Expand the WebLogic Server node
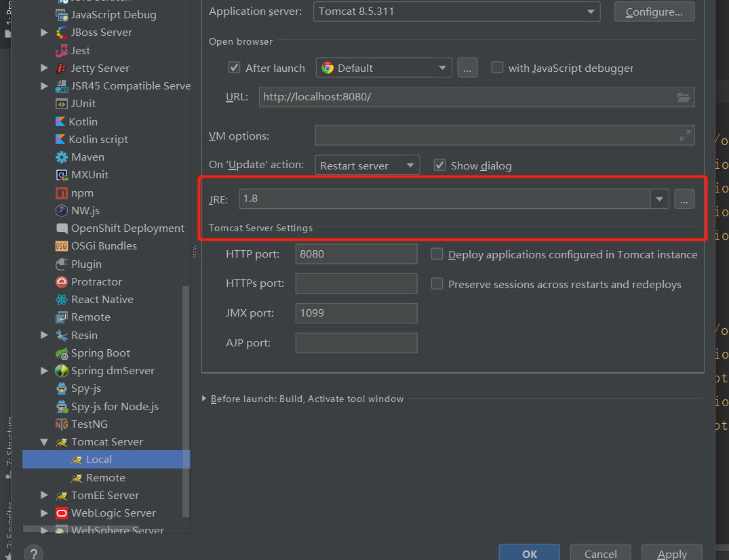729x560 pixels. pyautogui.click(x=44, y=513)
